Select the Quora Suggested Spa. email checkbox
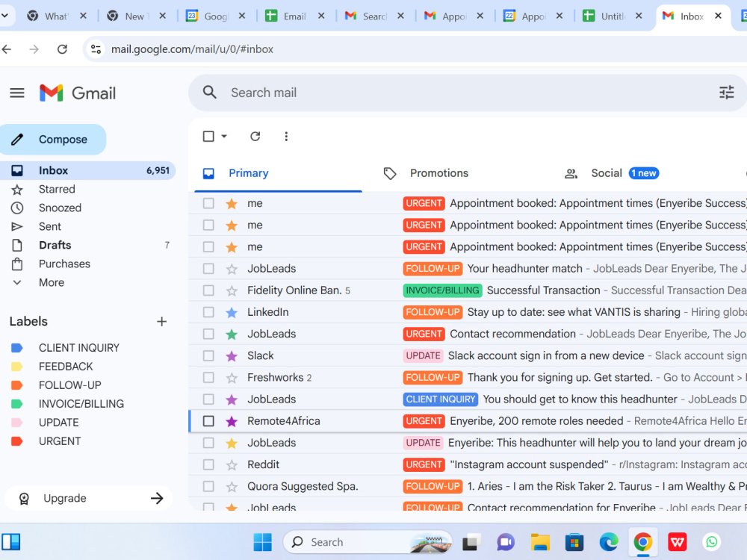Screen dimensions: 747x560 click(x=208, y=487)
